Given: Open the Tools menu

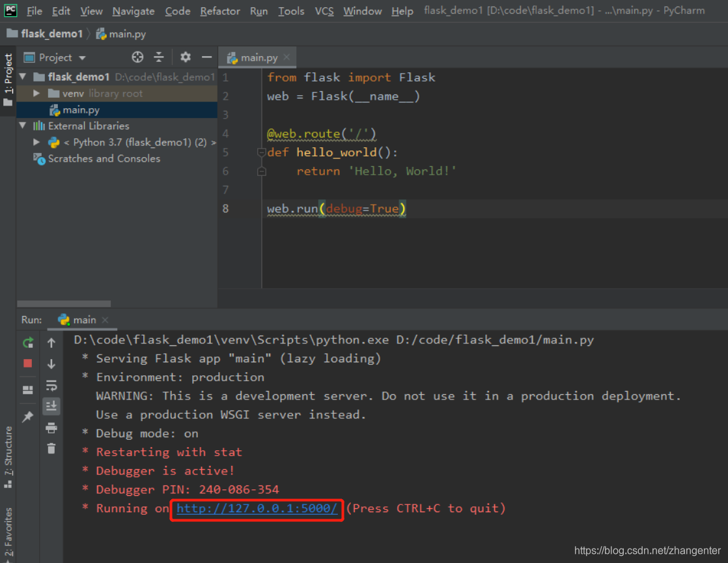Looking at the screenshot, I should 291,10.
